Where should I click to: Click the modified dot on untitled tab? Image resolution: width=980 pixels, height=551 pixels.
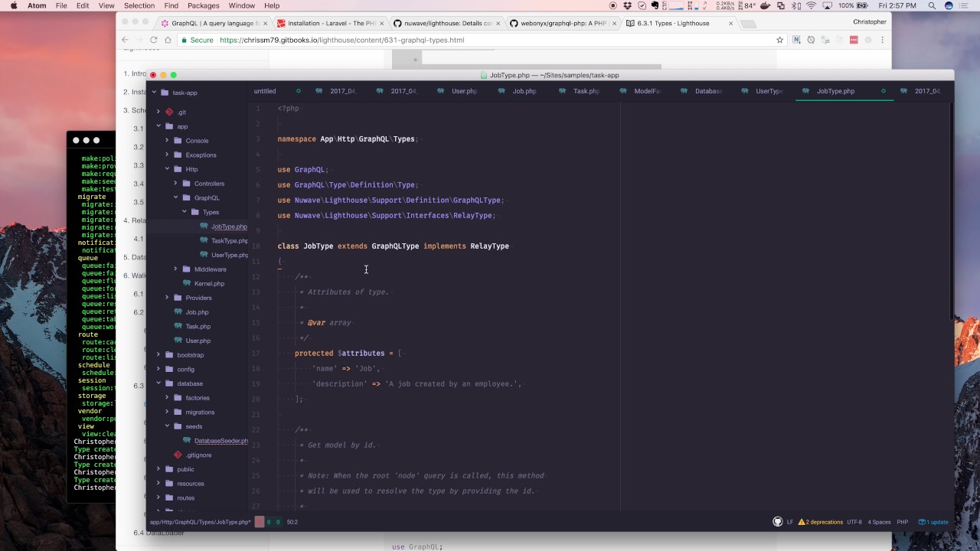point(299,91)
